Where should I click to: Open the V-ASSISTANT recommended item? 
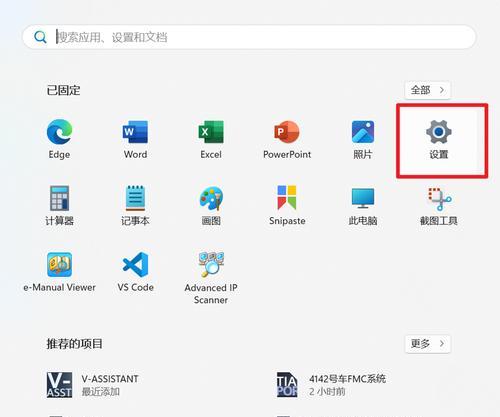[x=93, y=385]
